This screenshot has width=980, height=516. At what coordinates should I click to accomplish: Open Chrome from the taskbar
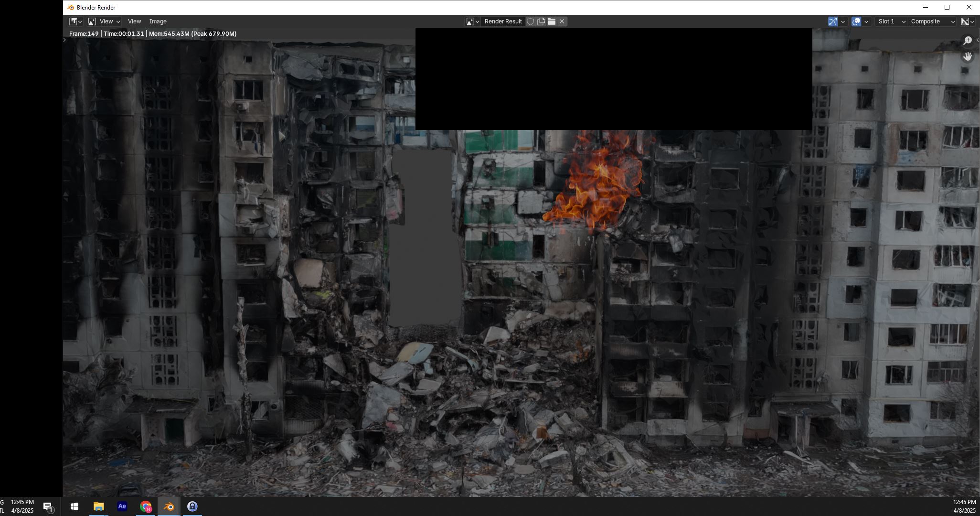146,506
